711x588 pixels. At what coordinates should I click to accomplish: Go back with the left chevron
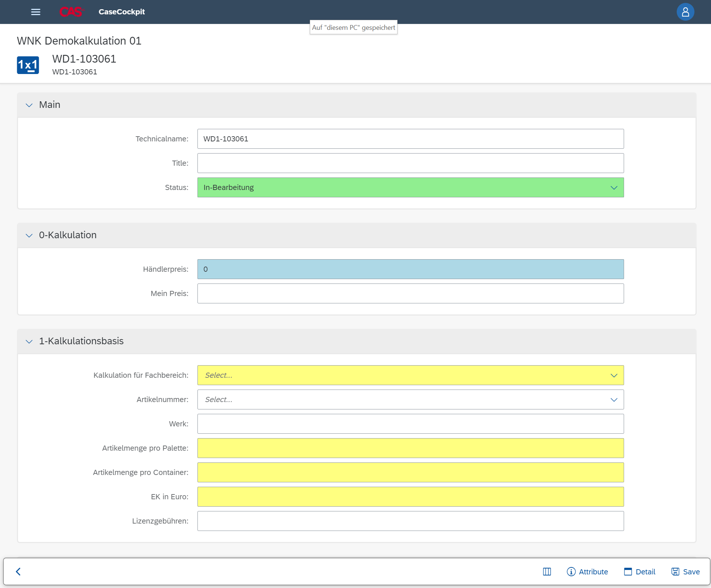[x=18, y=571]
